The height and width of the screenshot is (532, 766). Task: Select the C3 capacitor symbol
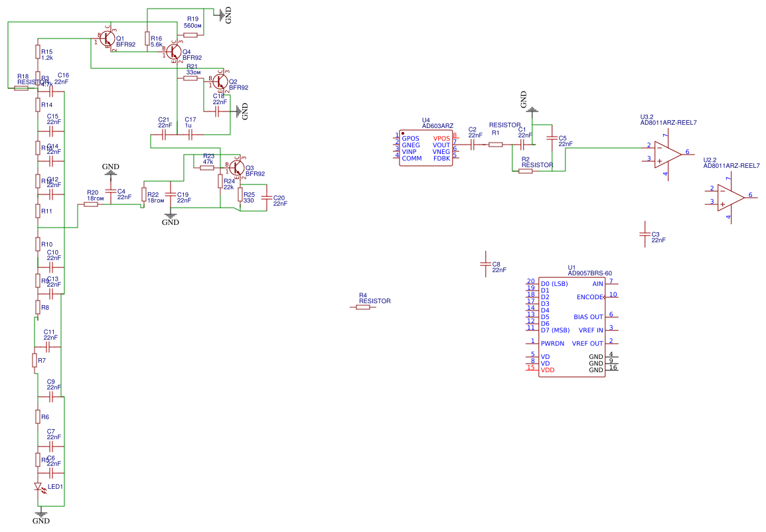point(645,234)
